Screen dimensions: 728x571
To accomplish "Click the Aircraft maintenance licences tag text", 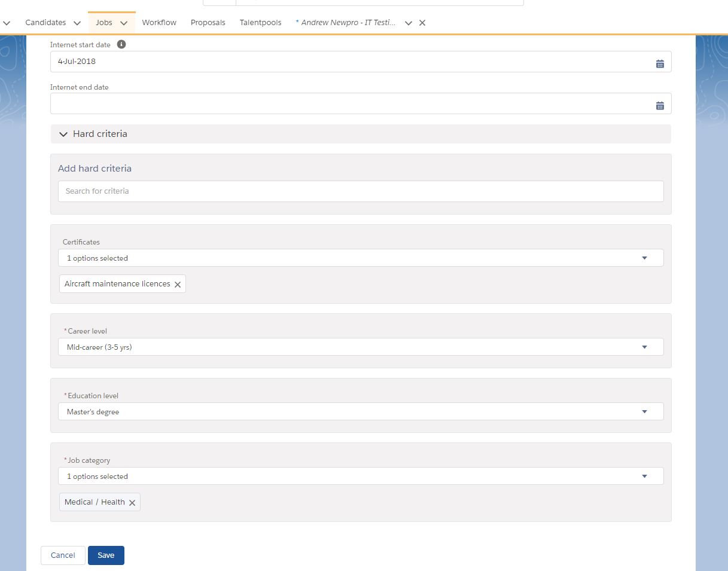I will point(117,284).
